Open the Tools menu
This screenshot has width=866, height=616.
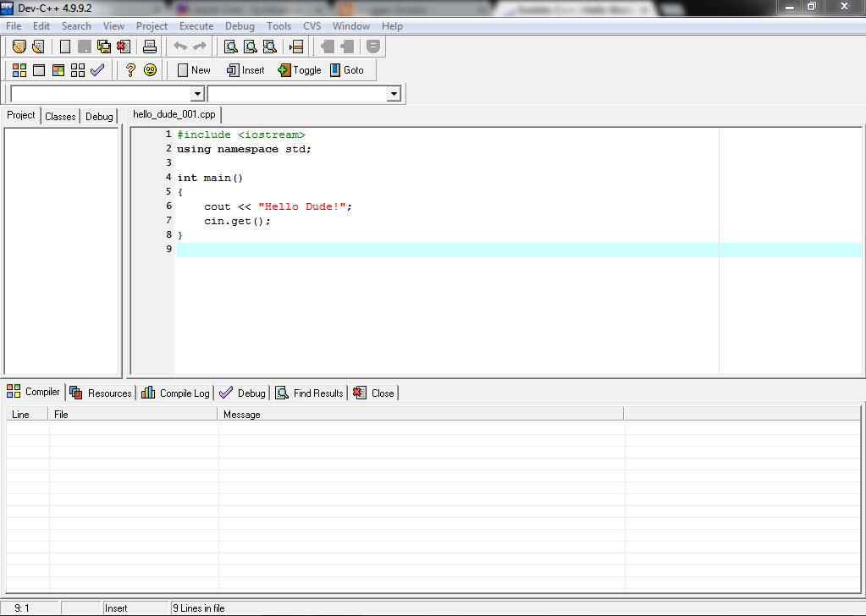point(279,26)
